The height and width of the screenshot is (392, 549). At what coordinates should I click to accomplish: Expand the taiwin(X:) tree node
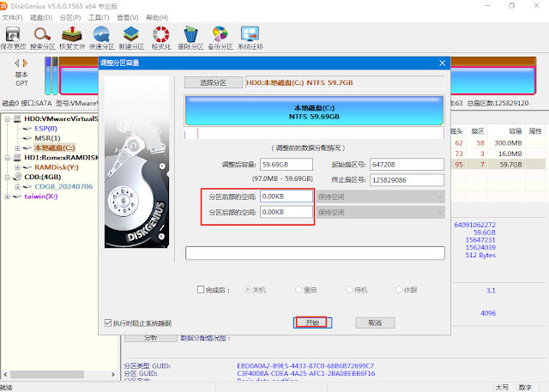[x=7, y=196]
